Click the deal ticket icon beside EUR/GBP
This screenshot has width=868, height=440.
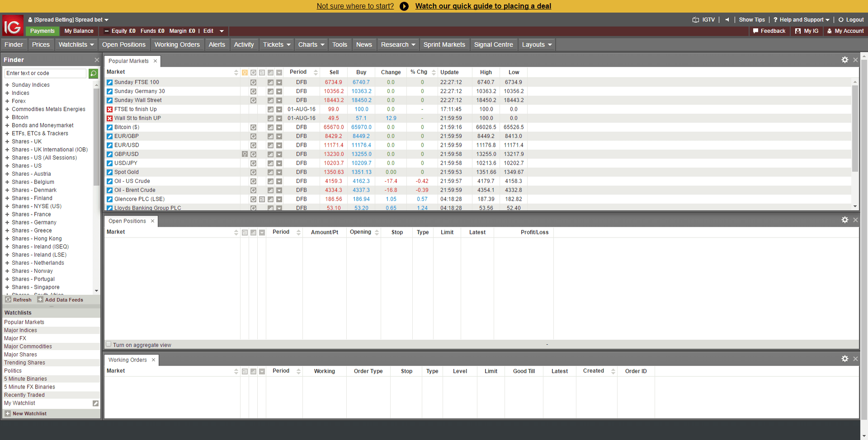tap(109, 136)
